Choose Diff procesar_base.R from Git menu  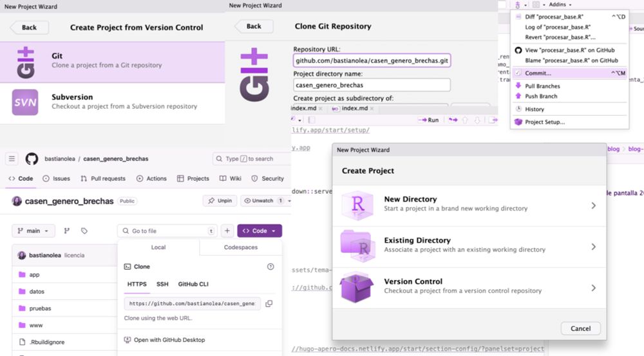point(570,17)
